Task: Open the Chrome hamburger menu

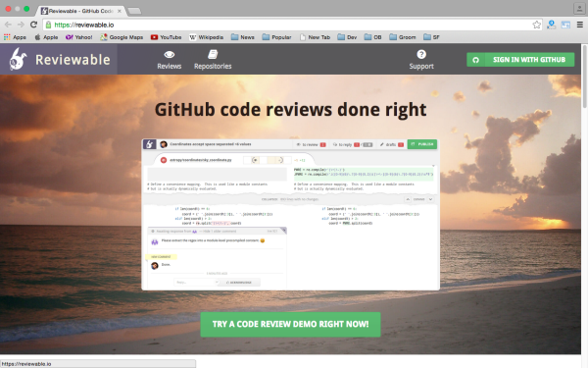Action: (x=580, y=25)
